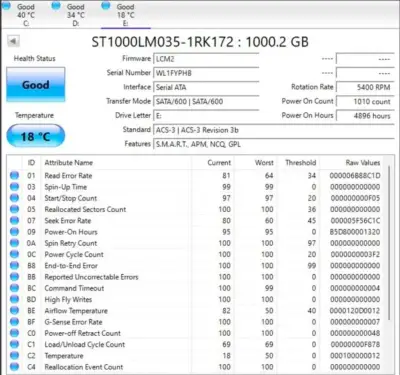Click the Power On Count field 1010 count
The image size is (400, 375).
click(x=365, y=102)
